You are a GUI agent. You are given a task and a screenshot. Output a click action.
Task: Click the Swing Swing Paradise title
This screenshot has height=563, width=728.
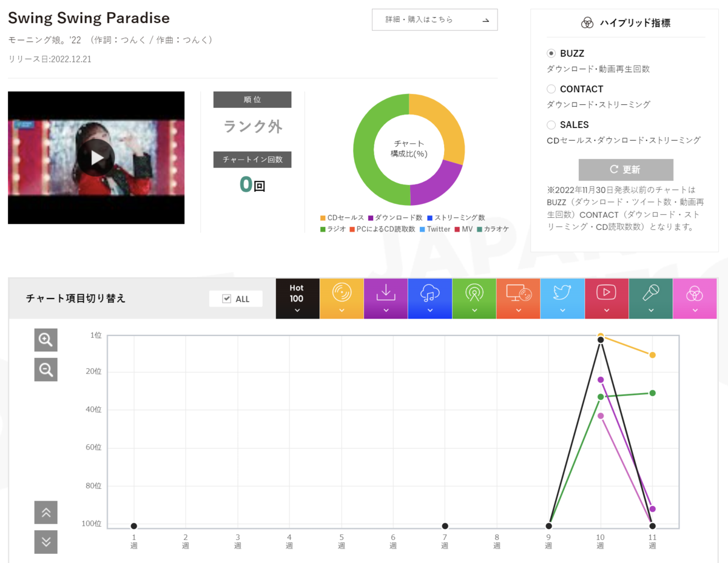(89, 18)
